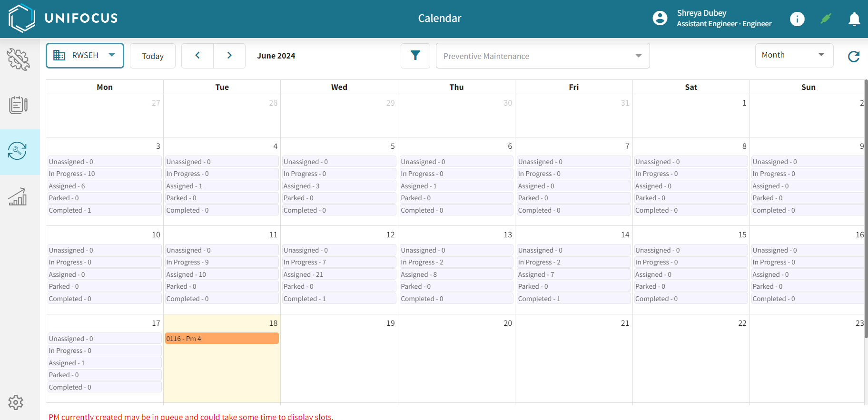
Task: Expand the RWSEH property dropdown
Action: point(85,56)
